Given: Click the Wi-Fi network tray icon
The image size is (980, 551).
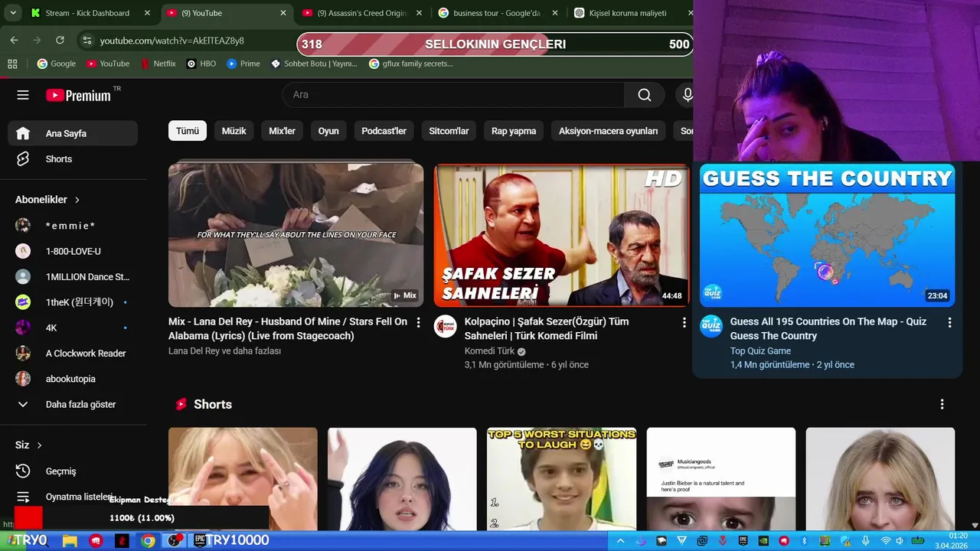Looking at the screenshot, I should [886, 541].
